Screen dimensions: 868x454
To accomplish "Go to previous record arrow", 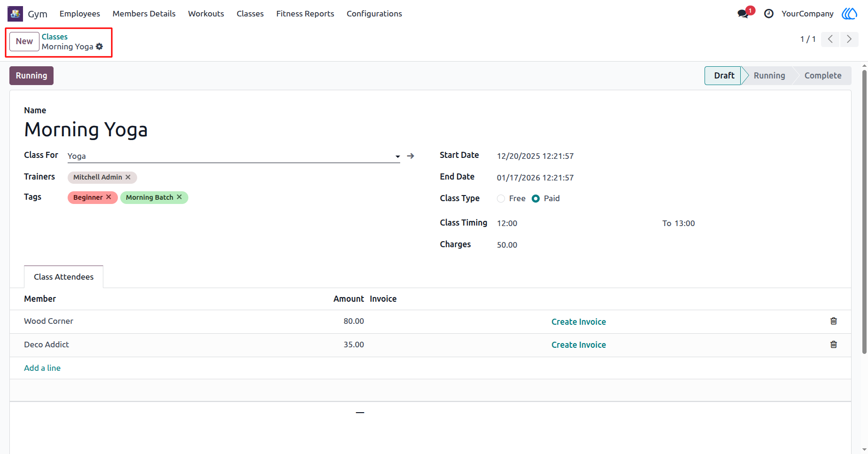I will 830,39.
